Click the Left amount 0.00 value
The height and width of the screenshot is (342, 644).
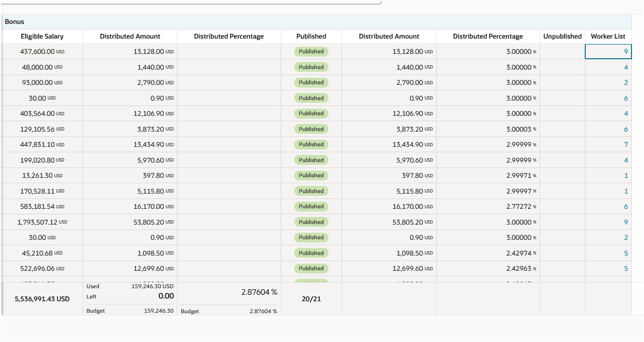click(166, 296)
